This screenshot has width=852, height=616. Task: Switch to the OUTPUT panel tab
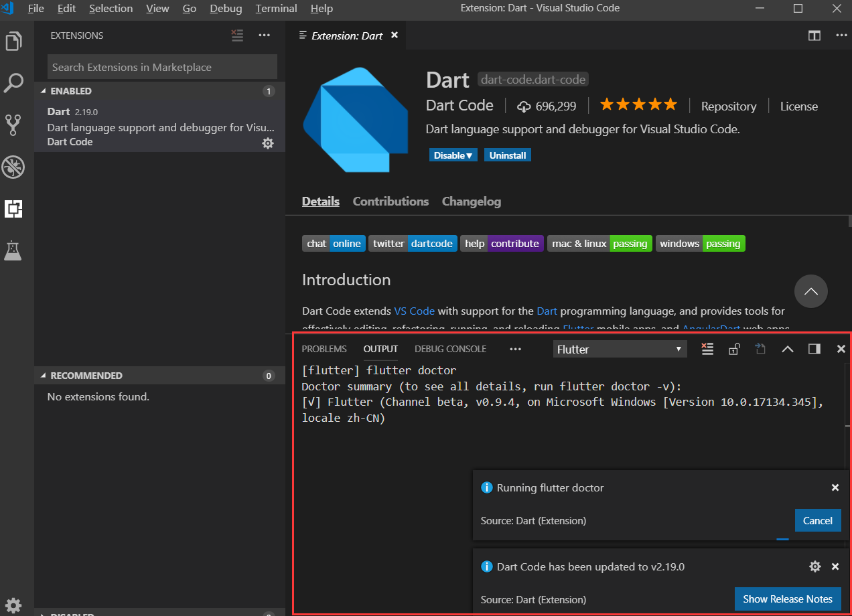(x=380, y=349)
